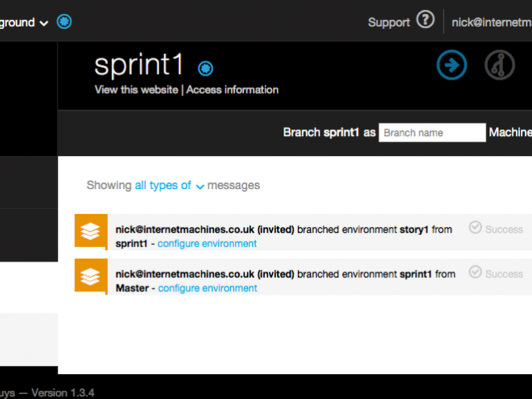Click the question mark help icon
Viewport: 532px width, 399px height.
(425, 20)
